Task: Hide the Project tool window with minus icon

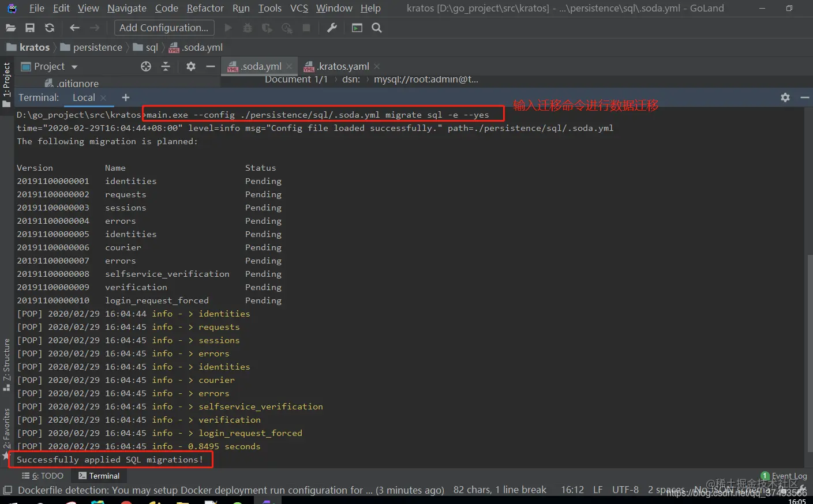Action: pos(212,66)
